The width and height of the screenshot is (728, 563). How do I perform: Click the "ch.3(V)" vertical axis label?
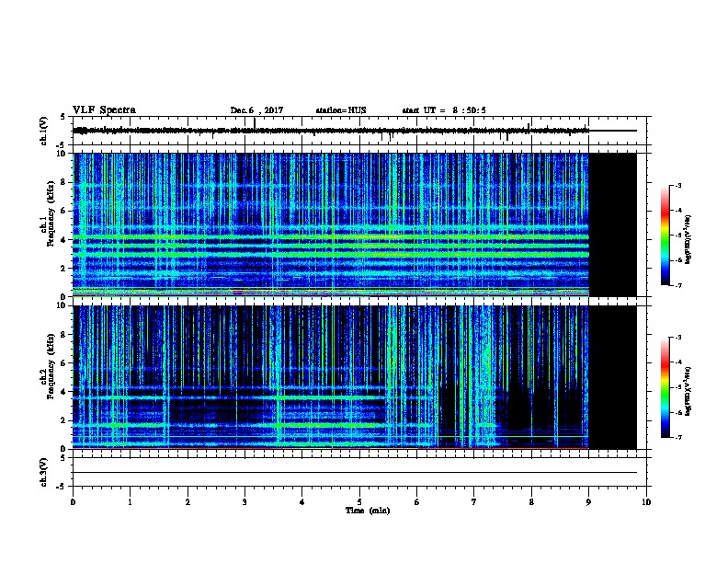[43, 472]
